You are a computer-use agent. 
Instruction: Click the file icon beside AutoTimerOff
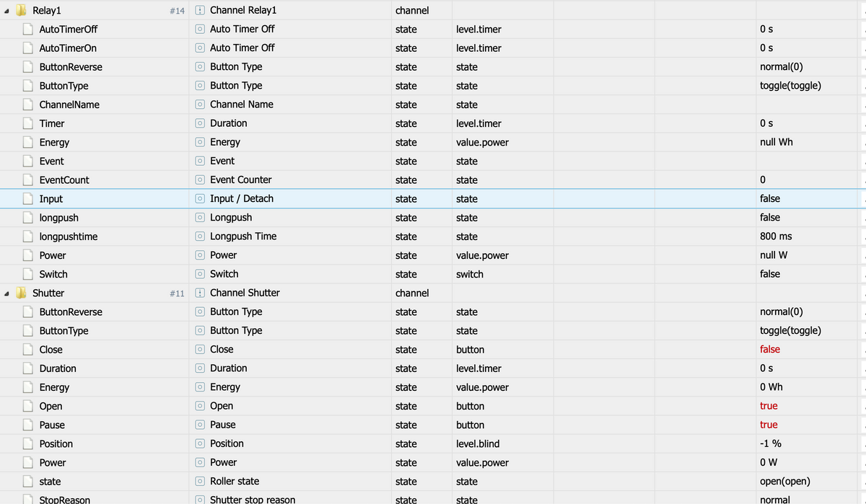[x=27, y=30]
